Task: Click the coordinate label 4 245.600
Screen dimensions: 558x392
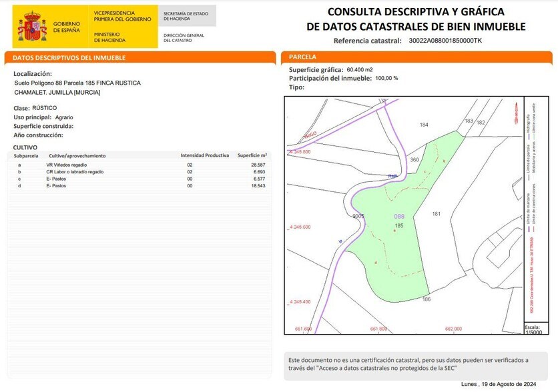Action: [x=298, y=227]
